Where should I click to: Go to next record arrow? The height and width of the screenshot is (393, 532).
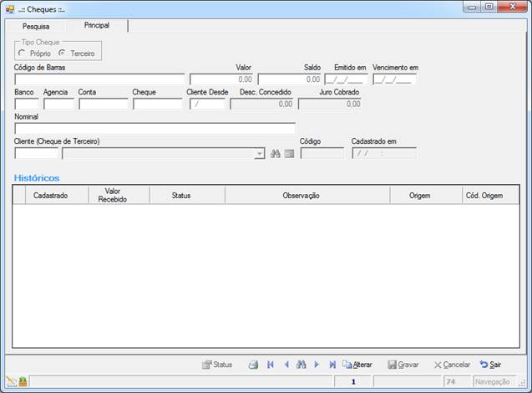pos(317,365)
